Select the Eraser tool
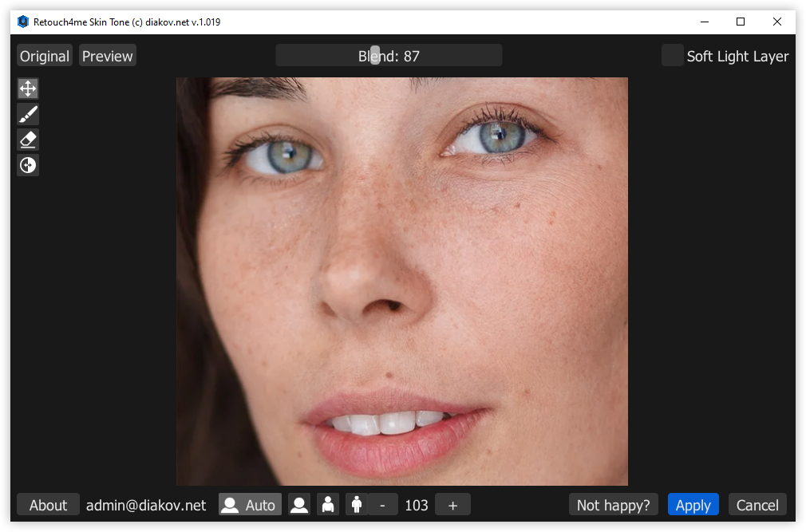The width and height of the screenshot is (806, 532). point(28,140)
